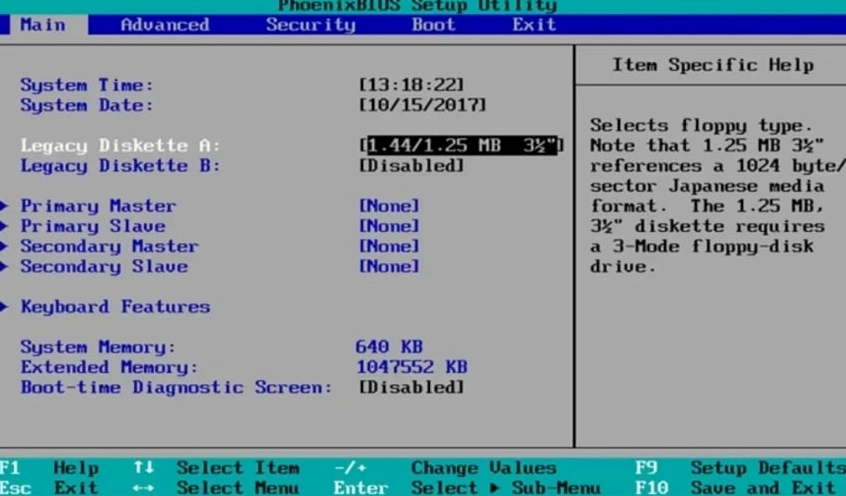The image size is (846, 496).
Task: Select the System Date label
Action: (x=87, y=105)
